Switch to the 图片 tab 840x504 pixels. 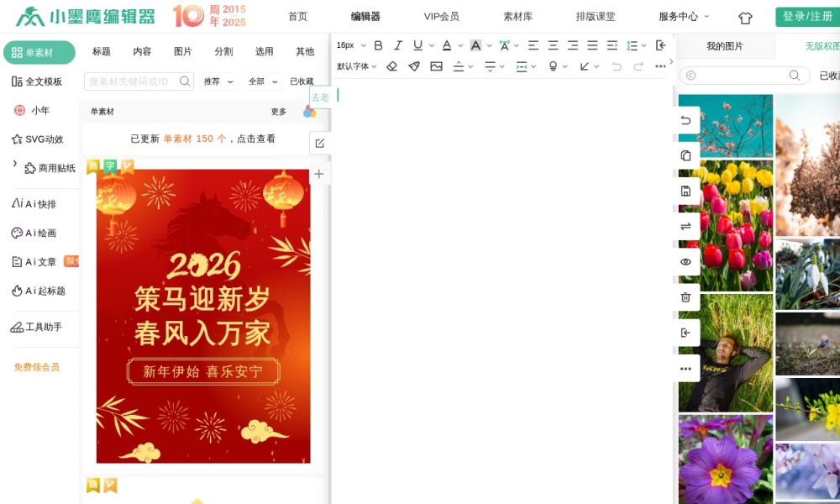(183, 50)
